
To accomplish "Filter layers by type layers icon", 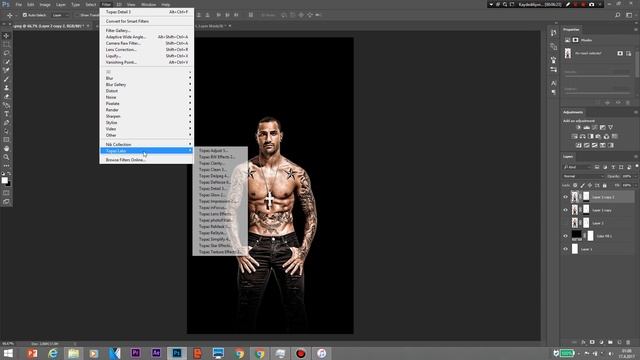I will pos(613,167).
